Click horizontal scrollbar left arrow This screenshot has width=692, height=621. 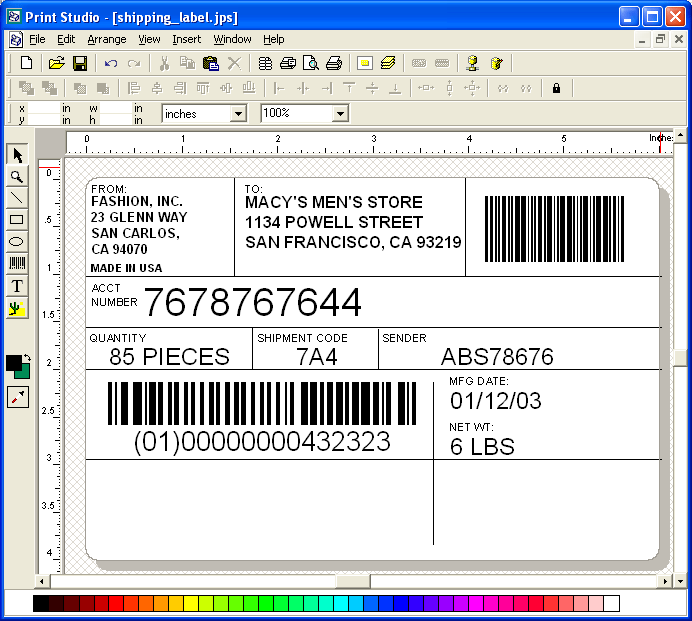tap(42, 581)
